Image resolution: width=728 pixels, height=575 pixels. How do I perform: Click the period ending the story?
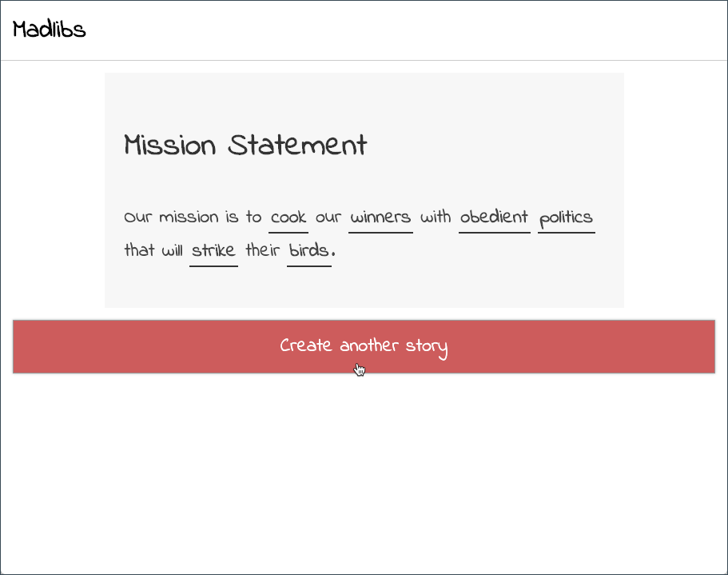pyautogui.click(x=334, y=252)
